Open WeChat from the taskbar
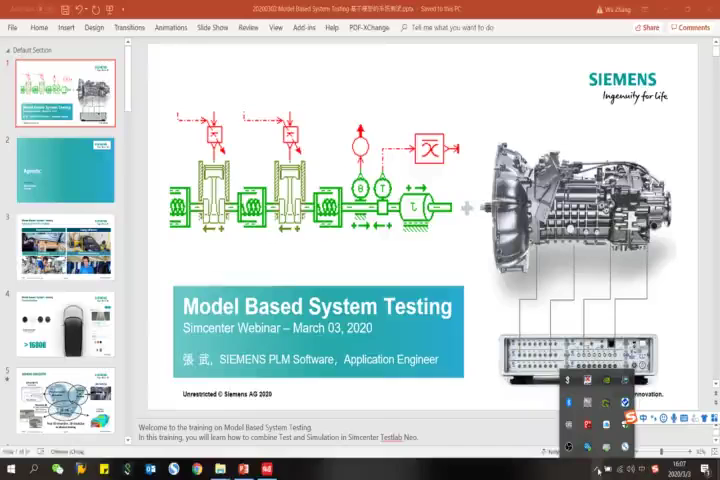 point(57,469)
